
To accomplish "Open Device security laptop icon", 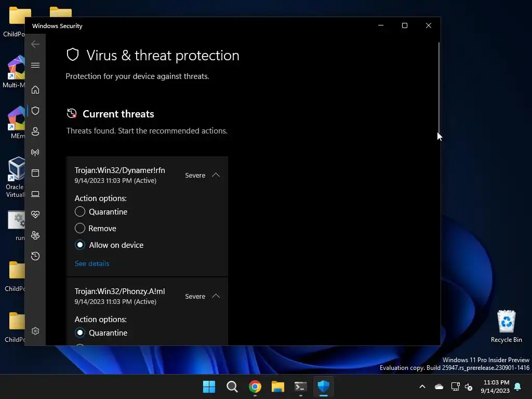I will (x=35, y=194).
